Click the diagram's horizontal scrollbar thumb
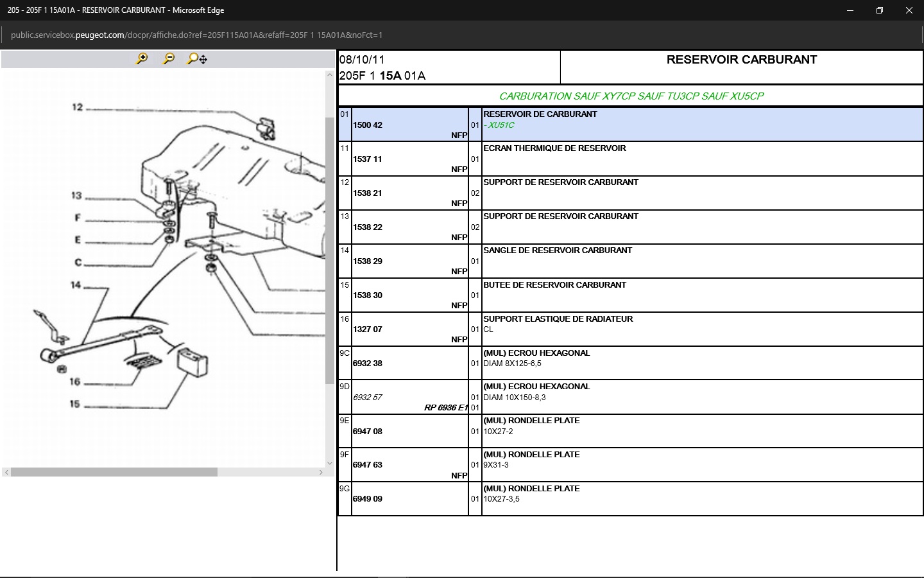Viewport: 924px width, 578px height. pyautogui.click(x=114, y=472)
